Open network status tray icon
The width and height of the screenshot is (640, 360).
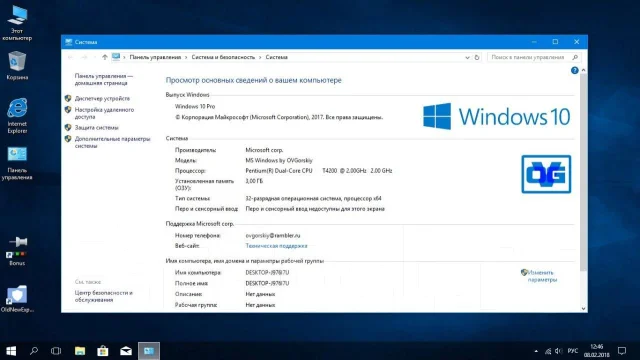tap(548, 351)
